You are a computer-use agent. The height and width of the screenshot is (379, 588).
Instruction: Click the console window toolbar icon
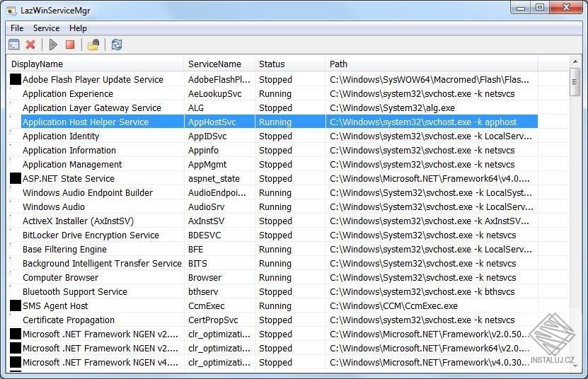coord(14,45)
